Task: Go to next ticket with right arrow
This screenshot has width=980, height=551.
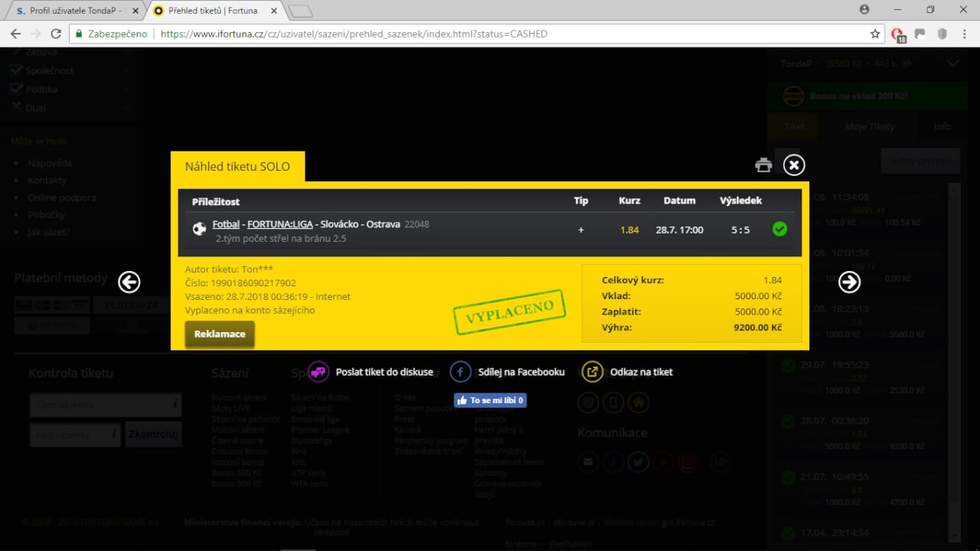Action: point(849,282)
